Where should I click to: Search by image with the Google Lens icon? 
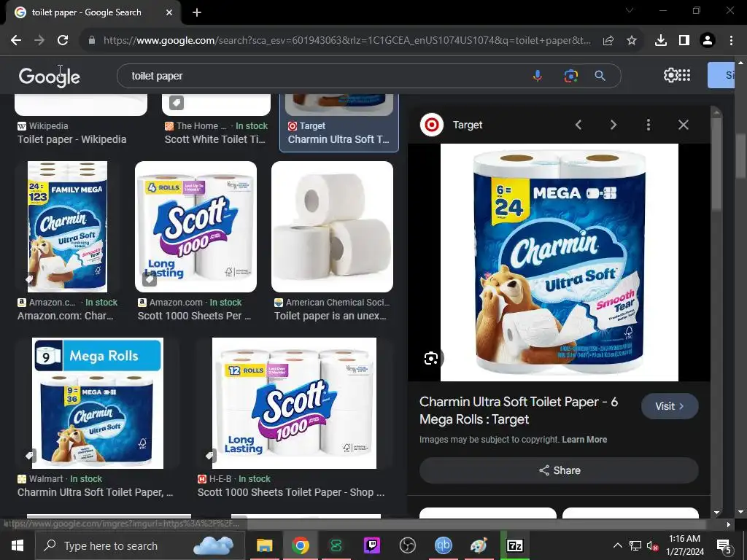click(x=570, y=76)
